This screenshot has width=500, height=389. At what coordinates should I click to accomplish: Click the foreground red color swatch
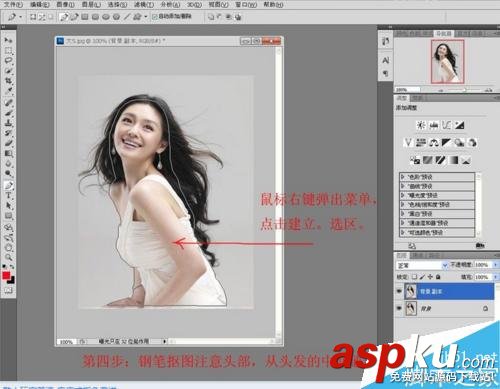tap(6, 275)
